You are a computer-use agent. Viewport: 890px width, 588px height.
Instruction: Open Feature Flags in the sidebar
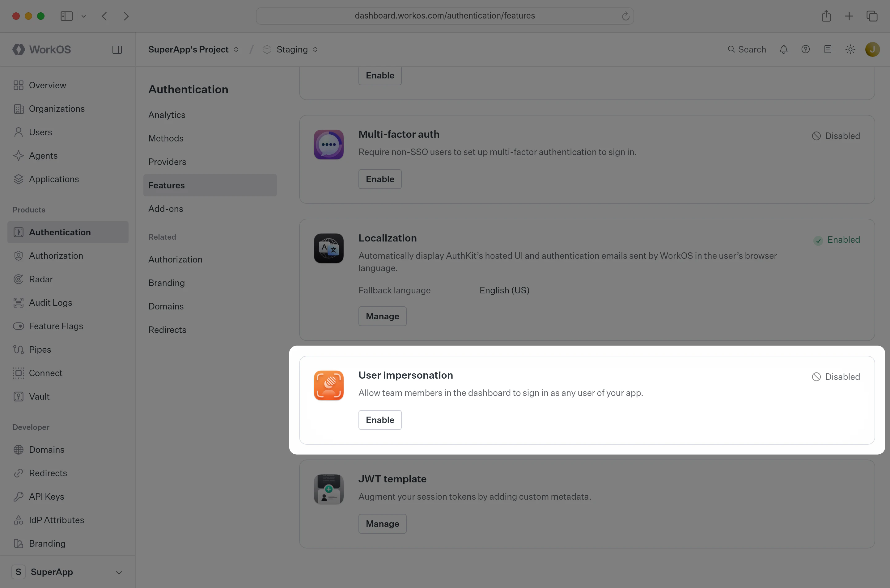tap(68, 326)
